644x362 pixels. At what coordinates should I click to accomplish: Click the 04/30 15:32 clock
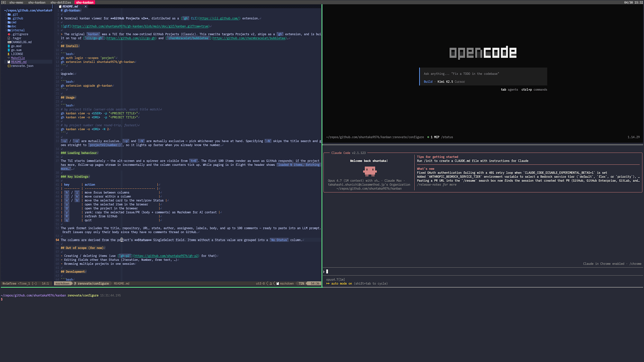[x=633, y=2]
